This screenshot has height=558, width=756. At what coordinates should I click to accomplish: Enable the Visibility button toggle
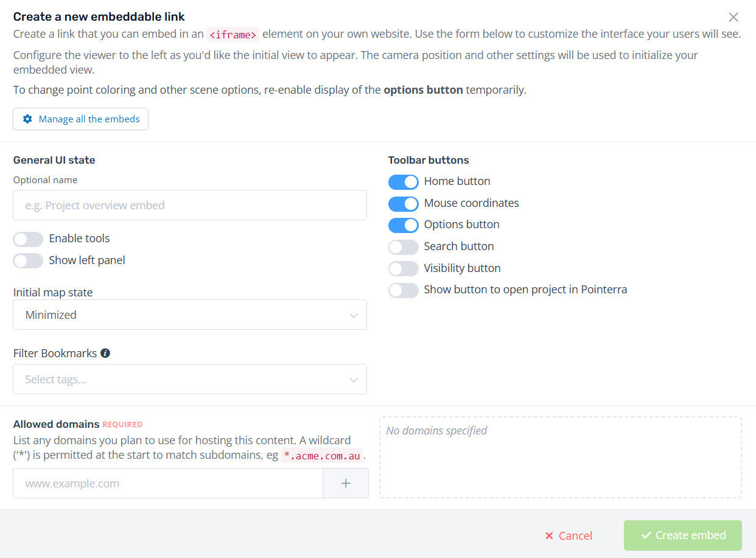click(404, 268)
